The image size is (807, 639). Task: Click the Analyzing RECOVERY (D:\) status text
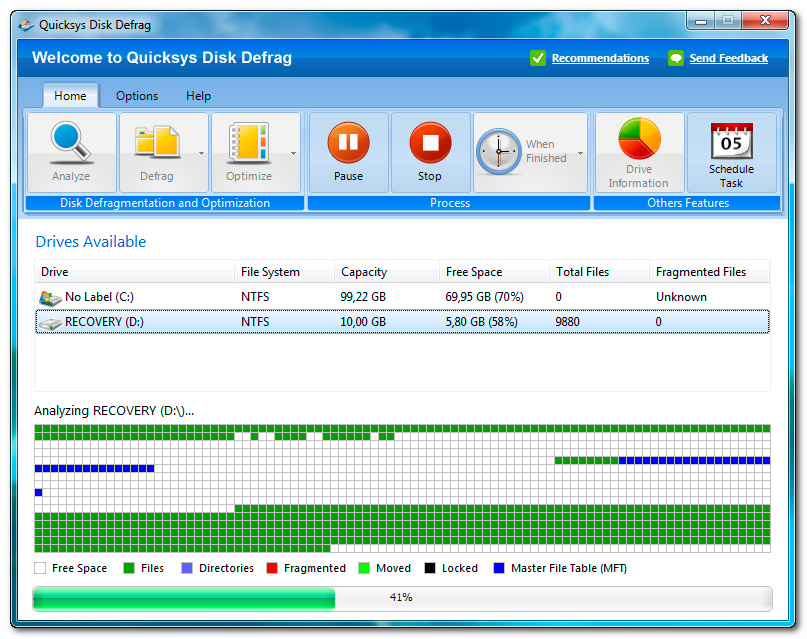[114, 411]
